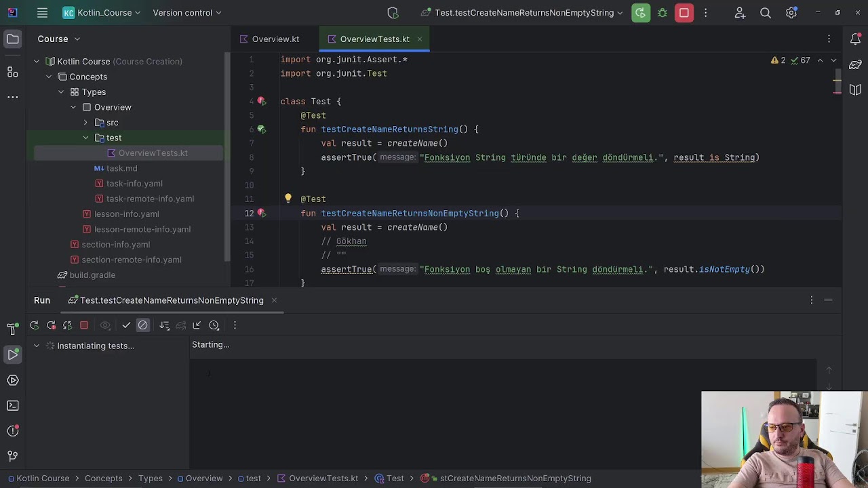Collapse the Kotlin Course root node
Screen dimensions: 868x488
point(37,62)
